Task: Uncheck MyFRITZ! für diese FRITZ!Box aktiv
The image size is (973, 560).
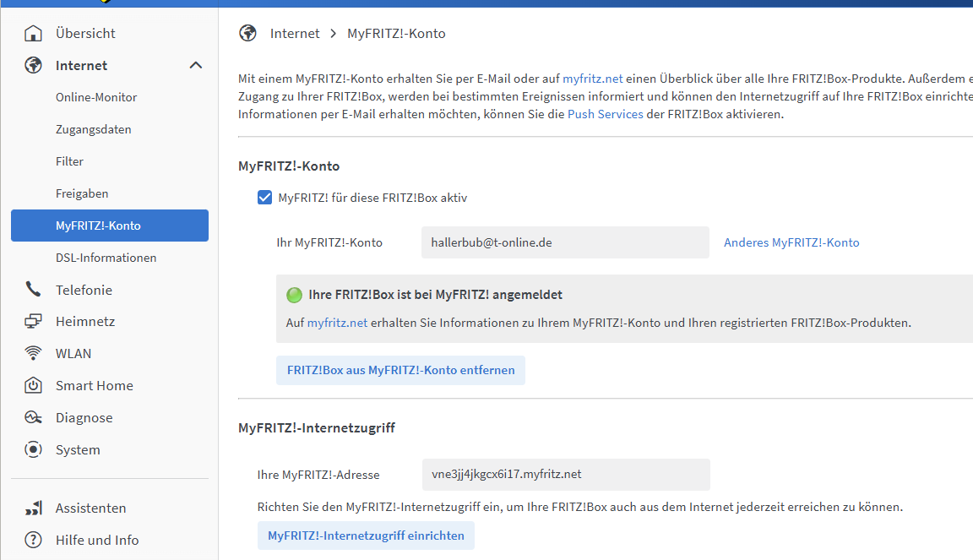Action: [x=264, y=198]
